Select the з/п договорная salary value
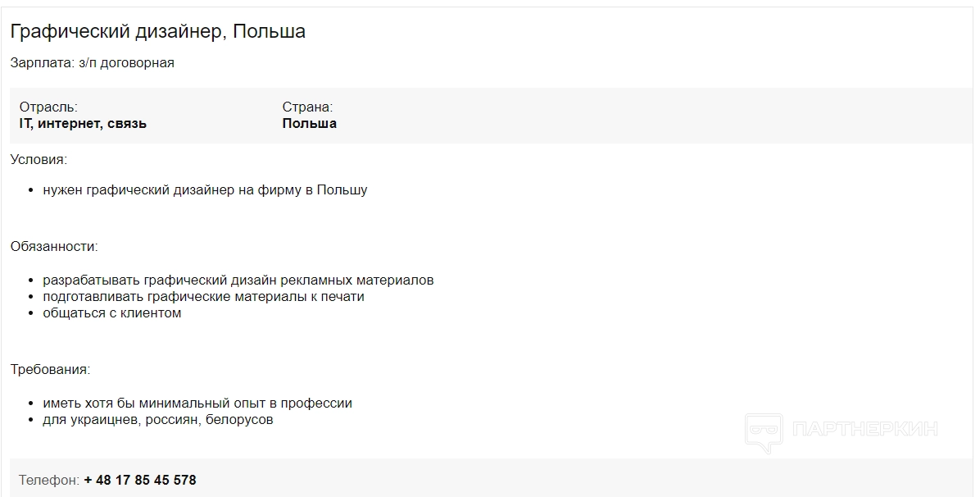Screen dimensions: 980x497 coord(127,62)
